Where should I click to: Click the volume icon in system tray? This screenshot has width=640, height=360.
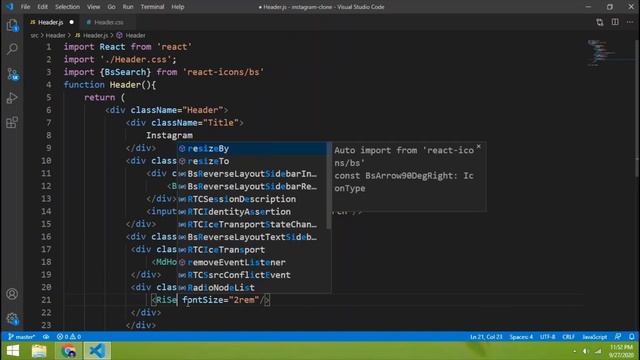point(586,351)
